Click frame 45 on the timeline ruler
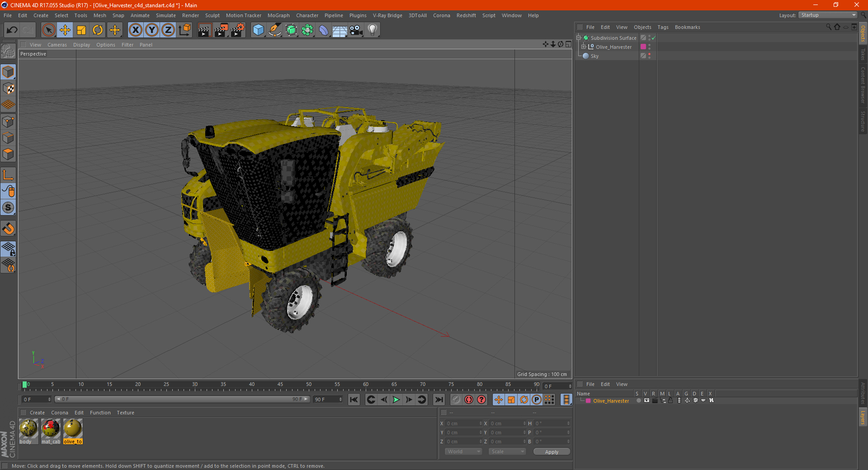 coord(280,385)
